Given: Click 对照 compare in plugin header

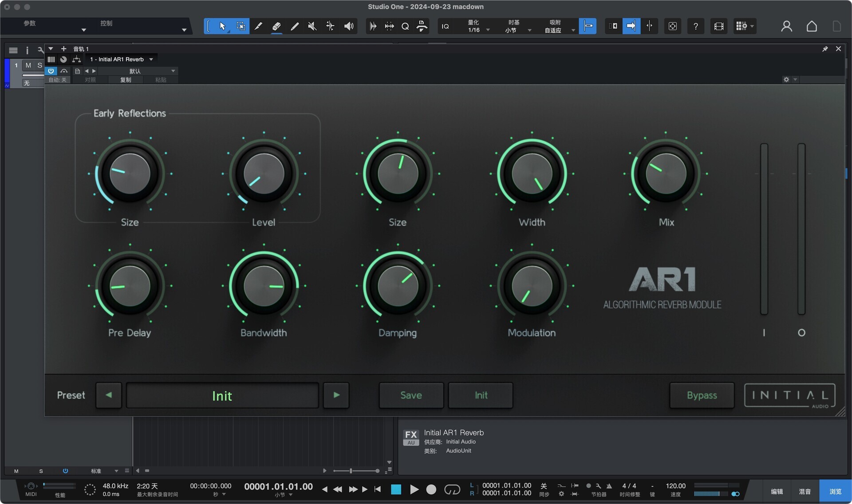Looking at the screenshot, I should pyautogui.click(x=90, y=80).
